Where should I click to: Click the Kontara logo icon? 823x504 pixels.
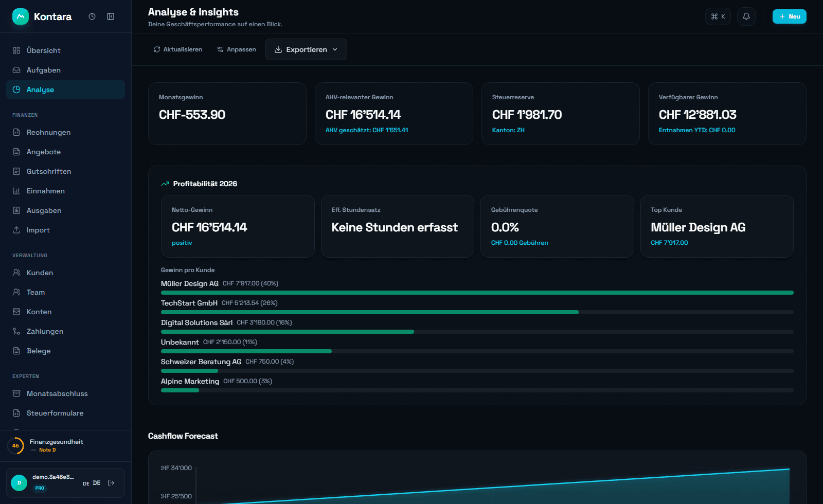coord(21,16)
